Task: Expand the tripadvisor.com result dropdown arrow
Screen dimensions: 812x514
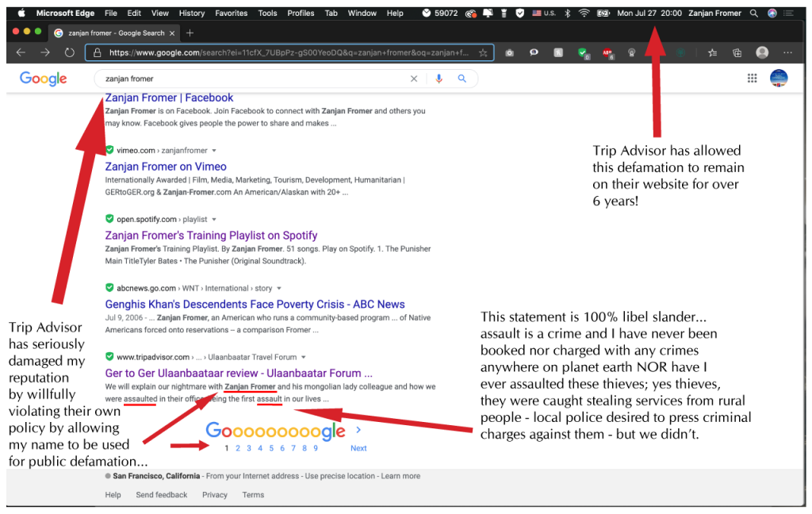Action: click(x=304, y=358)
